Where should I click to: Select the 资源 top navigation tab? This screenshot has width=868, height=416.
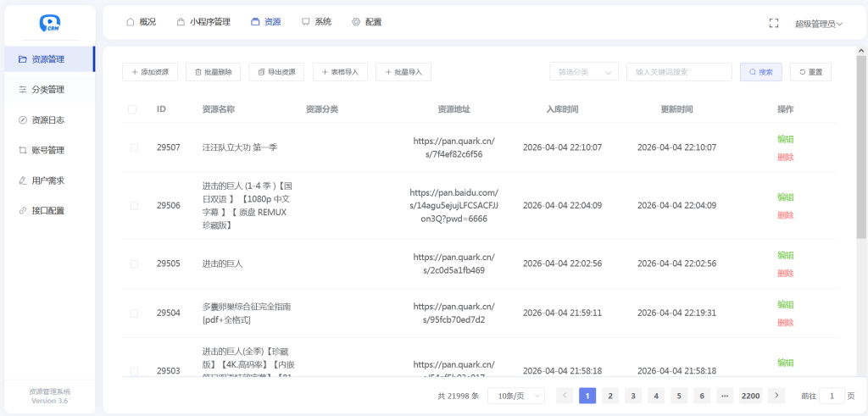point(265,22)
